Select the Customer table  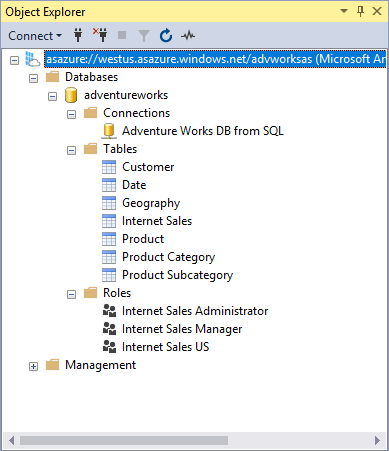(x=148, y=167)
